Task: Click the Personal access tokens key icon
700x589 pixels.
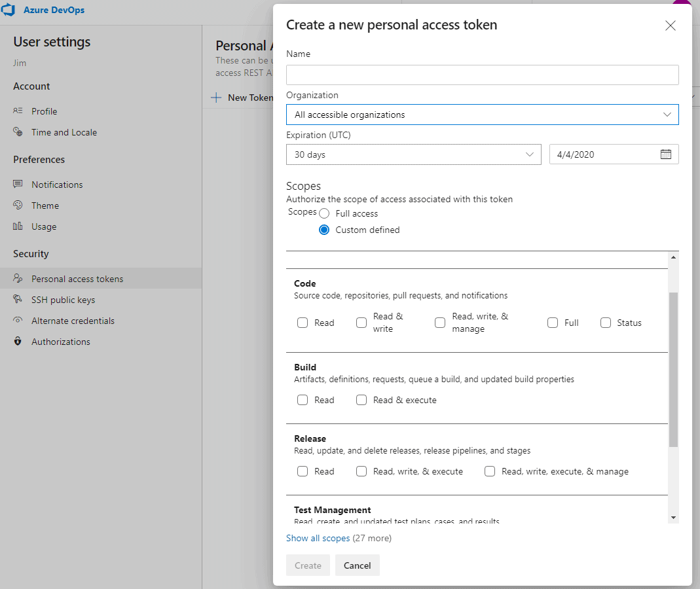Action: pyautogui.click(x=18, y=278)
